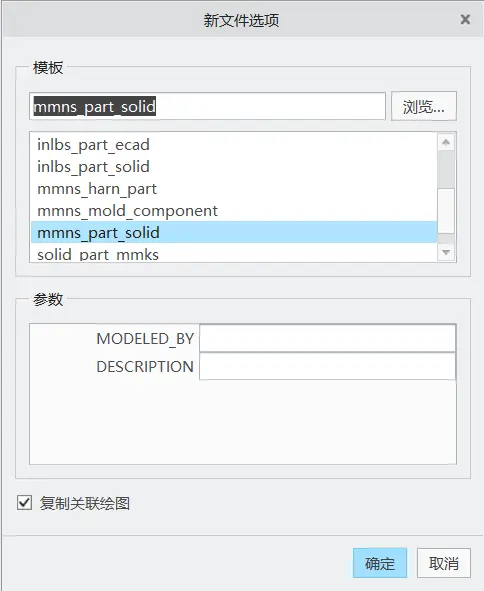This screenshot has height=591, width=484.
Task: Confirm with the 确定 button
Action: pos(380,563)
